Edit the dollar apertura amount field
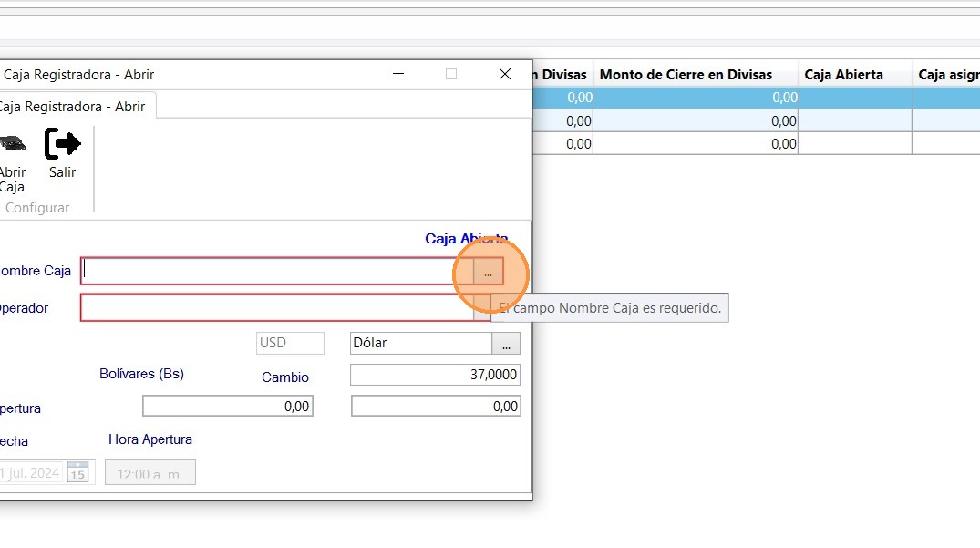This screenshot has width=980, height=548. click(436, 406)
